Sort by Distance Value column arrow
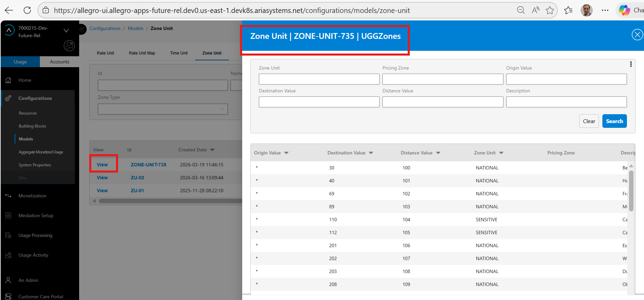The height and width of the screenshot is (300, 644). click(438, 153)
